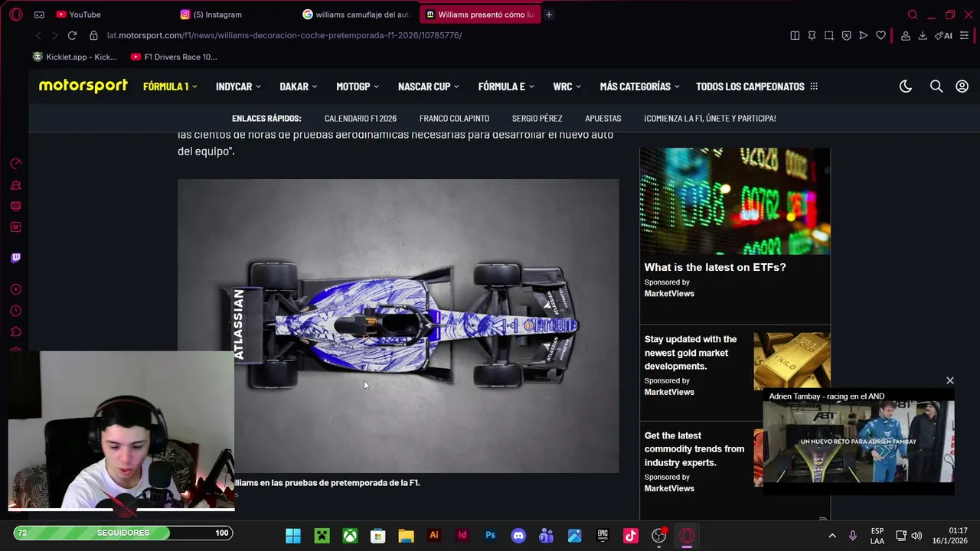Open the browser profile icon in toolbar
Image resolution: width=980 pixels, height=551 pixels.
pos(905,35)
